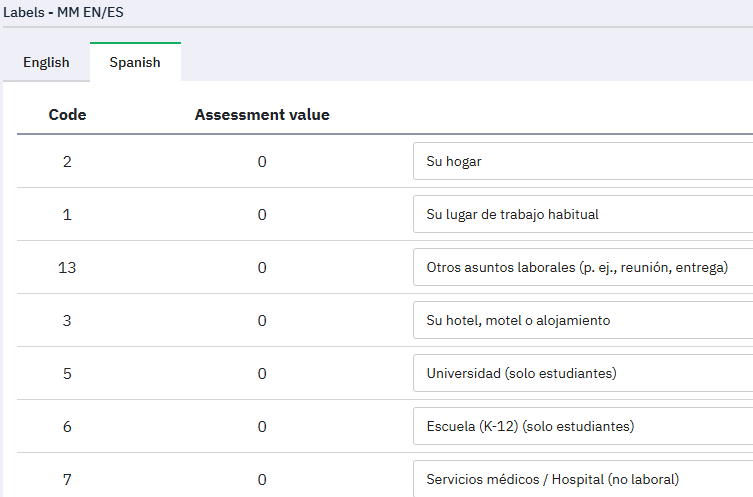The width and height of the screenshot is (753, 497).
Task: Click the Code column header
Action: [67, 115]
